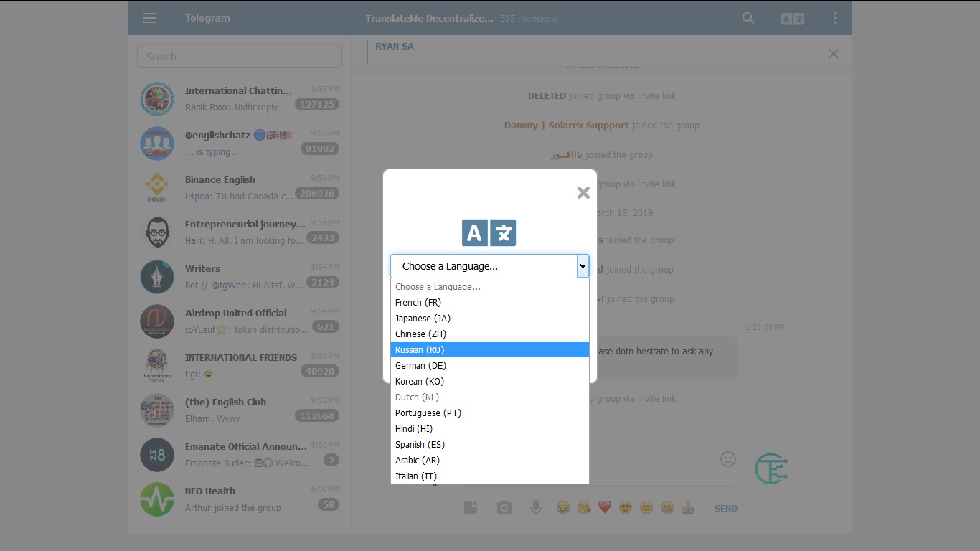Insert the kissing face emoji
The width and height of the screenshot is (980, 551).
pyautogui.click(x=584, y=508)
